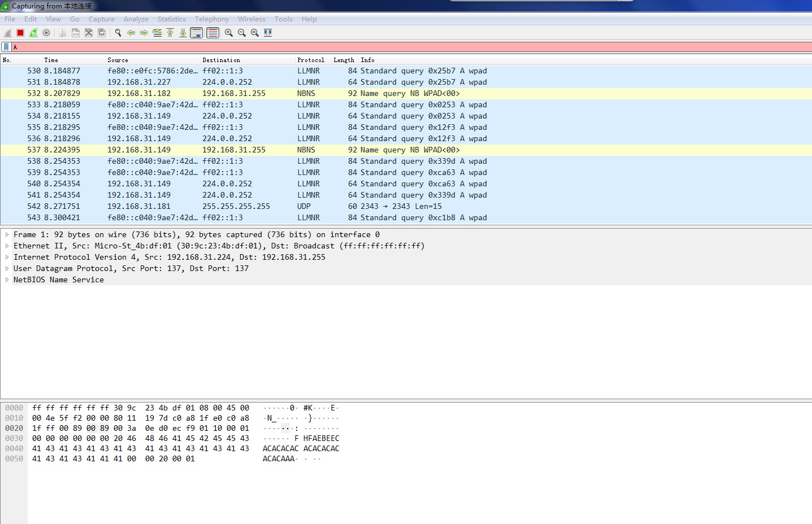Jump to the last packet with down arrow

183,33
